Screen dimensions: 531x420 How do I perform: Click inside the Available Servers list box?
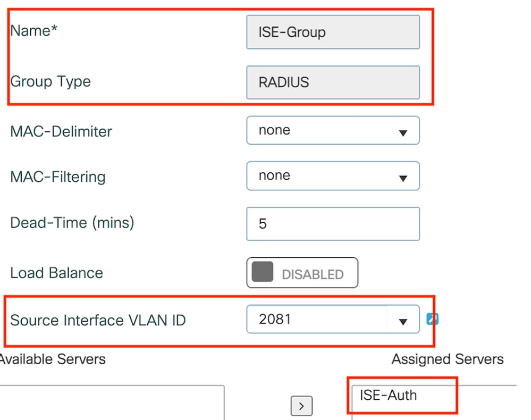(x=112, y=402)
